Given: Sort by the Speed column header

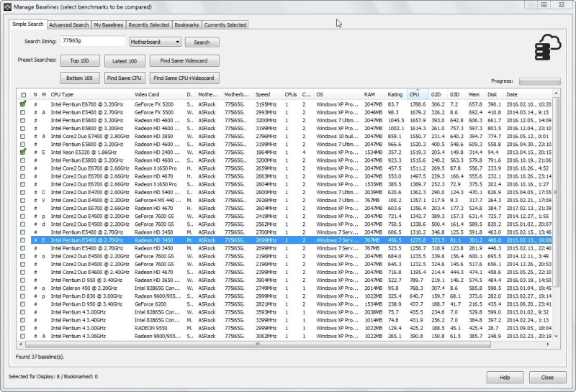Looking at the screenshot, I should [268, 94].
